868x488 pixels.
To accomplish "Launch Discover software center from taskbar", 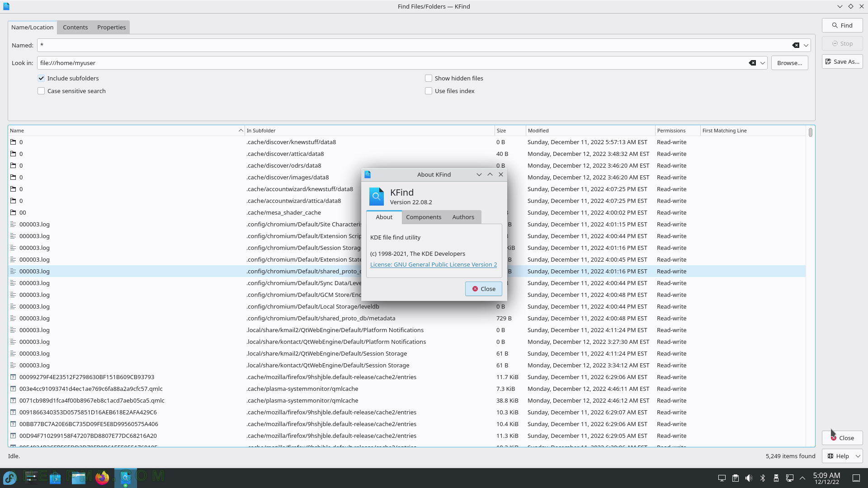I will tap(55, 478).
